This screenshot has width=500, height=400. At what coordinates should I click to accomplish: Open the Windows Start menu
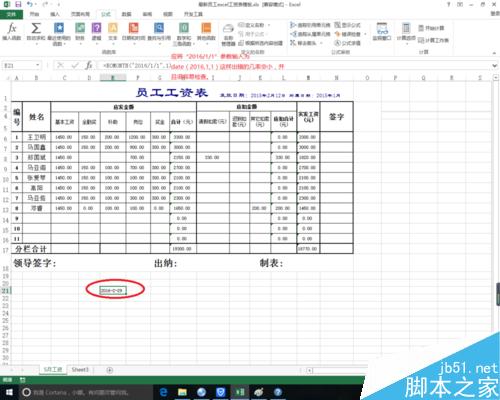tap(9, 392)
